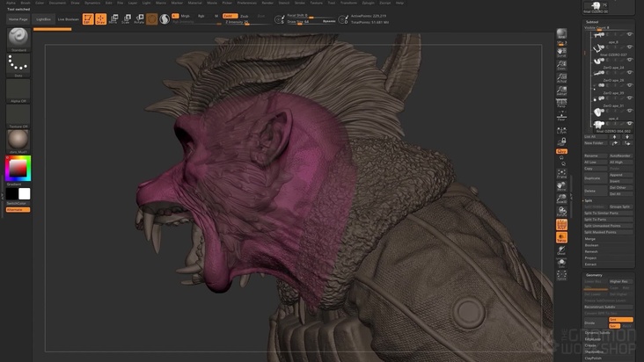Open the Home Page button
This screenshot has width=644, height=362.
click(18, 18)
